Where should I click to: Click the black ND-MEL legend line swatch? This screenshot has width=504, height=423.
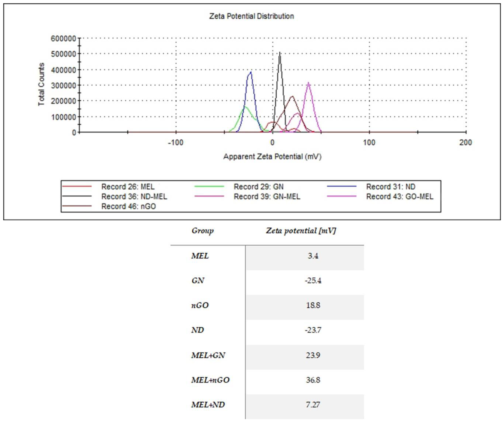[77, 196]
